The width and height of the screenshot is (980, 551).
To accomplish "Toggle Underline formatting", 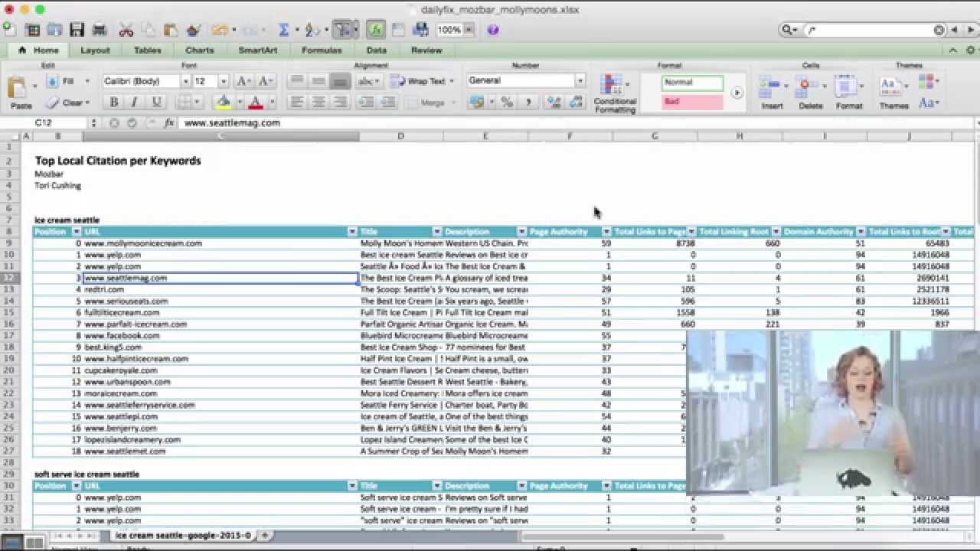I will [x=157, y=102].
